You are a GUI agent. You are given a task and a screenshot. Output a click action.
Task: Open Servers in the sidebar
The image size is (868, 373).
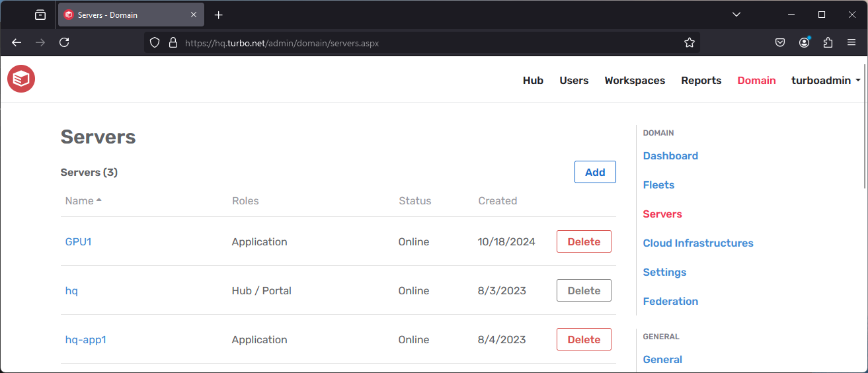point(662,214)
